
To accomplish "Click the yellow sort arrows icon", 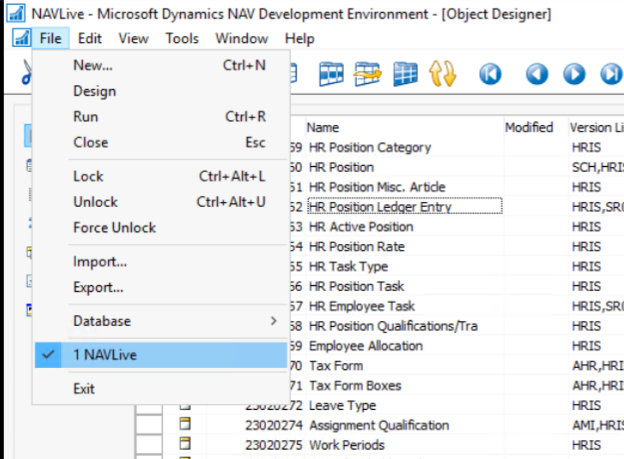I will [442, 74].
